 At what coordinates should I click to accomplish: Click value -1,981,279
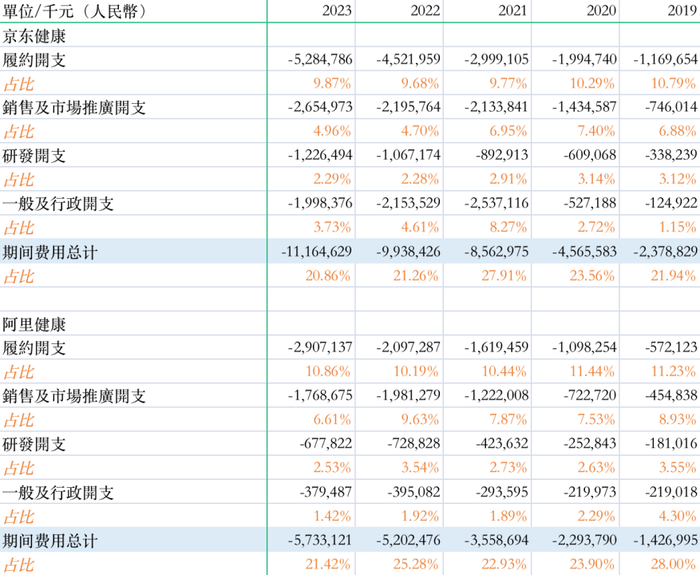pos(408,395)
